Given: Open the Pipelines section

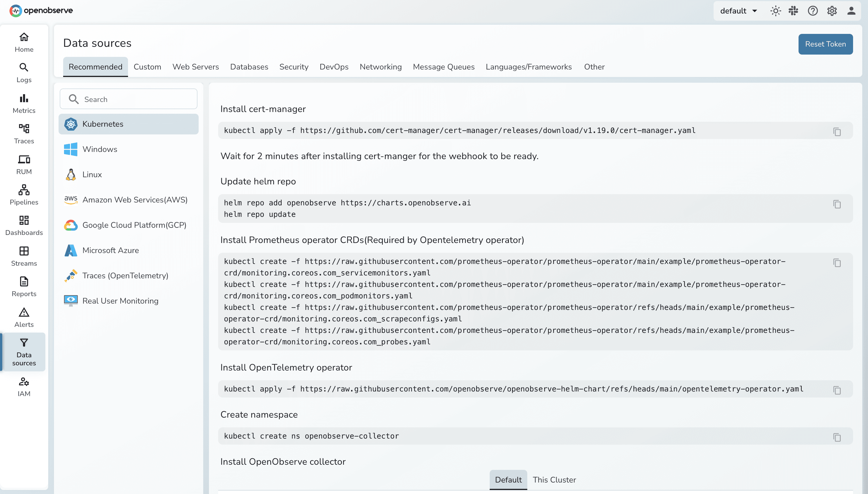Looking at the screenshot, I should [24, 194].
